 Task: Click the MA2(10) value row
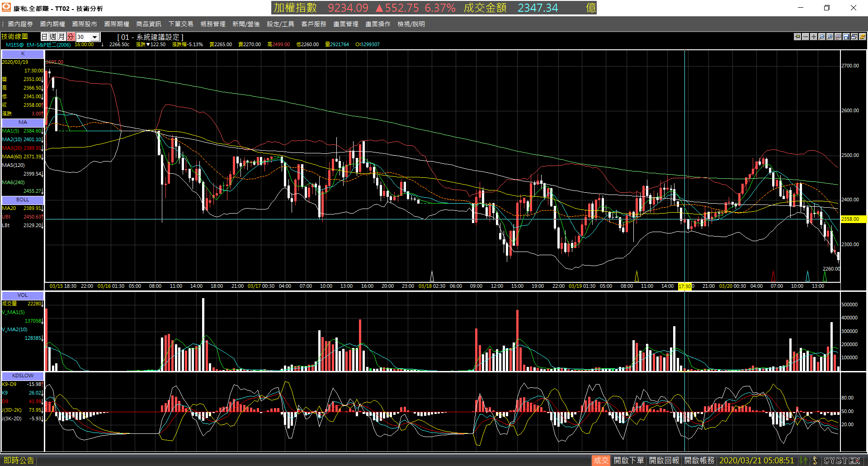click(x=22, y=140)
